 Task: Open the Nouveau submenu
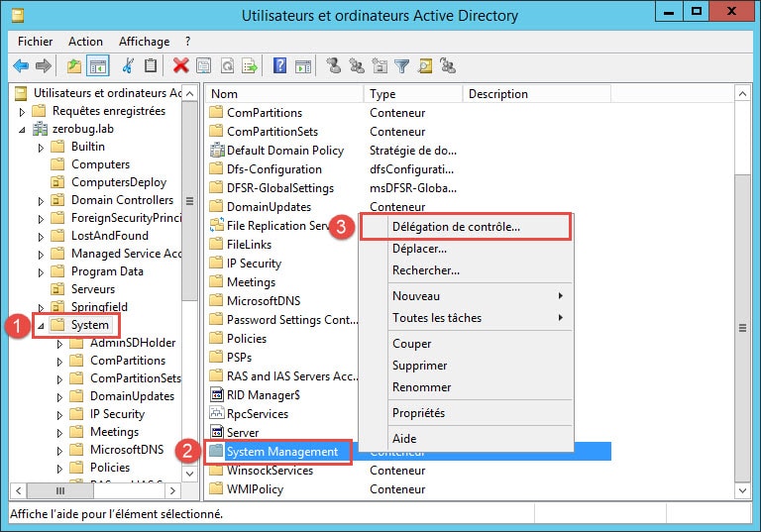(x=466, y=296)
